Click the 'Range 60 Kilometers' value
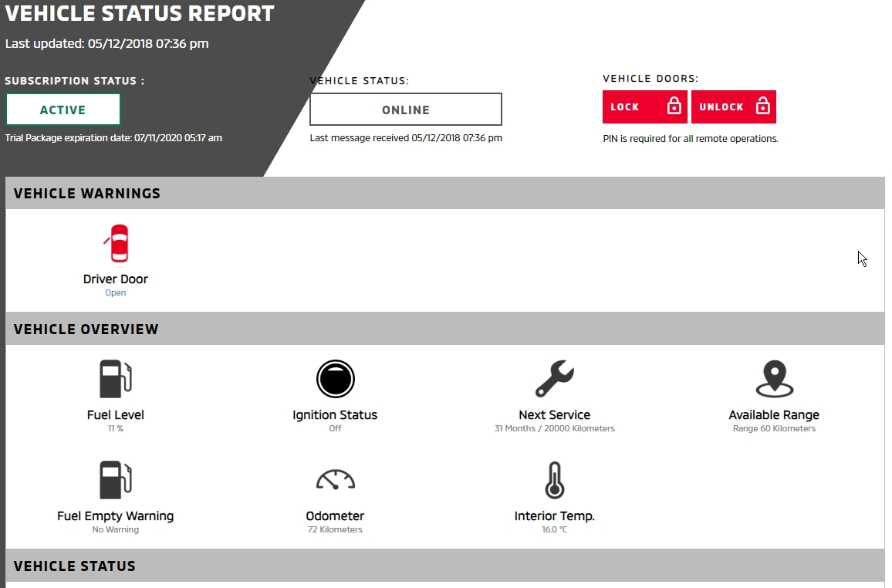 [774, 428]
